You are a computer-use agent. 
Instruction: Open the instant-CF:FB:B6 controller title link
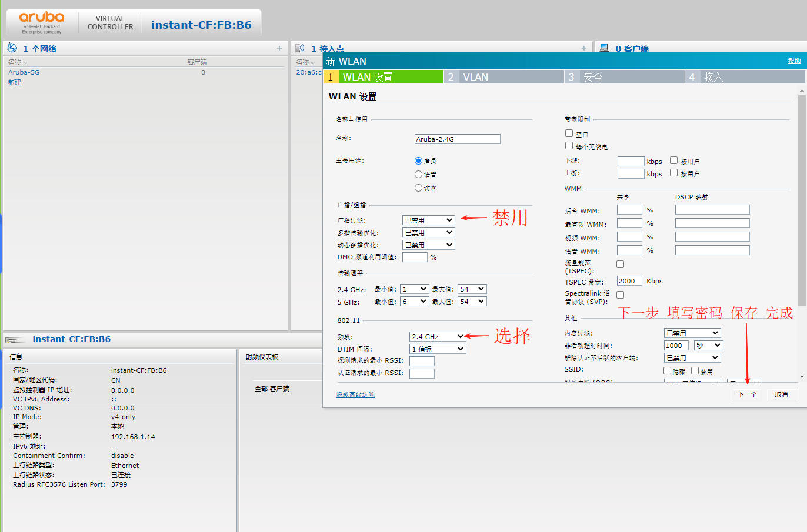click(x=201, y=25)
